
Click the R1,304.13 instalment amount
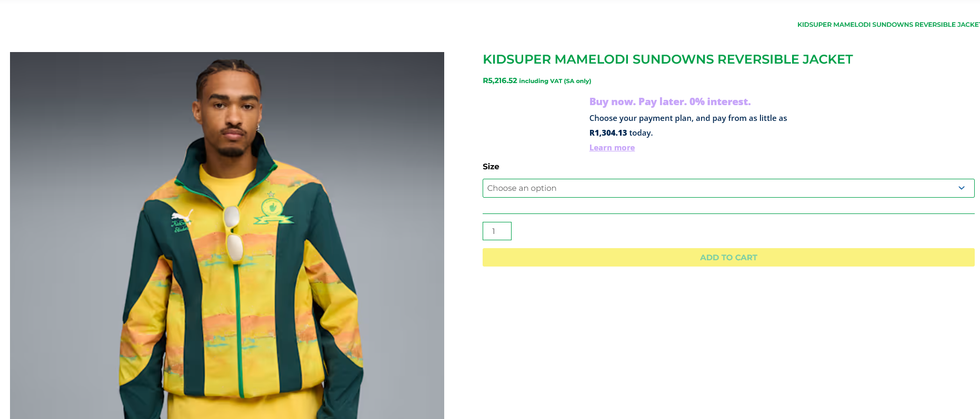[608, 133]
